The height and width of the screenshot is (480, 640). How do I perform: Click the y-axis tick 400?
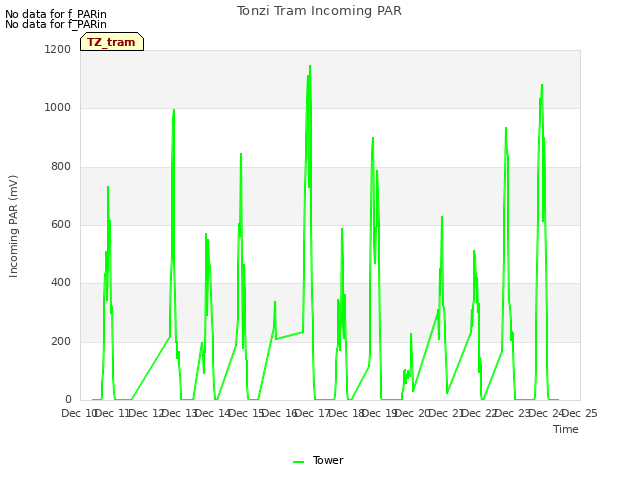61,283
